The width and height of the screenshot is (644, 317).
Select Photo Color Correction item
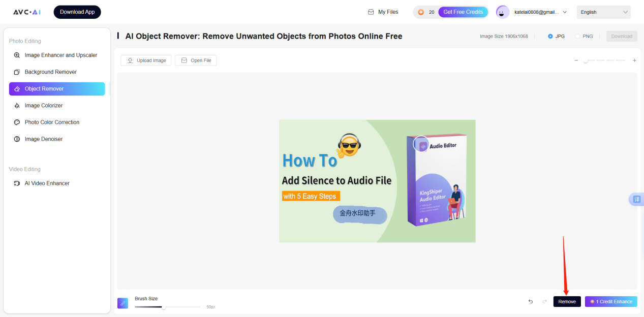coord(57,122)
